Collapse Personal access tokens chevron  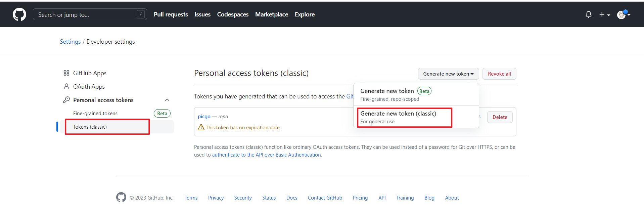pyautogui.click(x=167, y=100)
